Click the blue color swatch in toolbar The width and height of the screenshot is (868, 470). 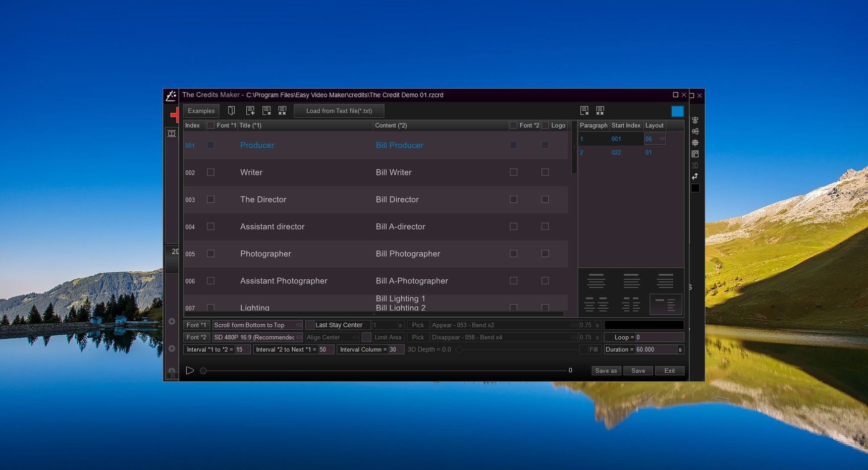pyautogui.click(x=678, y=111)
